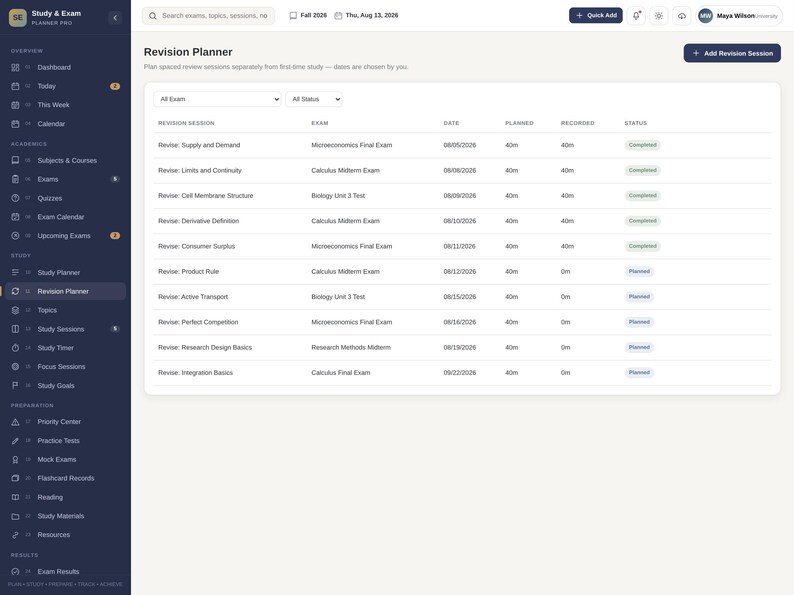The image size is (794, 595).
Task: Click the Quizzes question-mark icon
Action: [x=15, y=198]
